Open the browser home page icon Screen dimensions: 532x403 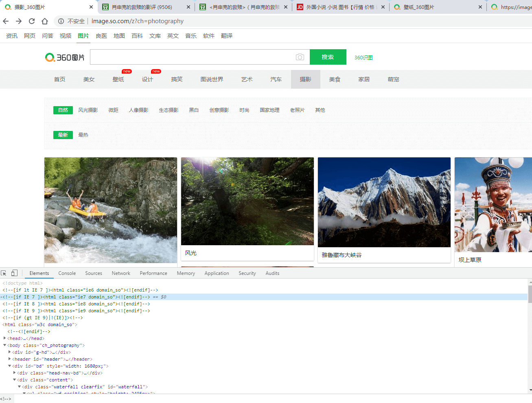pos(45,21)
